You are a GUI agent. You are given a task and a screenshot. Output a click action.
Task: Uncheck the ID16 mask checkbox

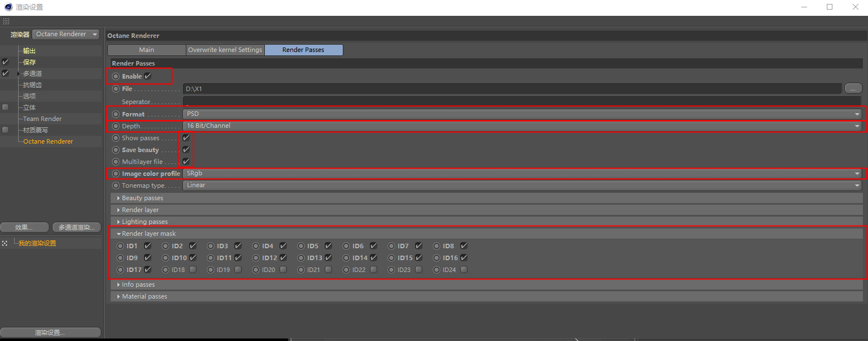click(x=464, y=257)
